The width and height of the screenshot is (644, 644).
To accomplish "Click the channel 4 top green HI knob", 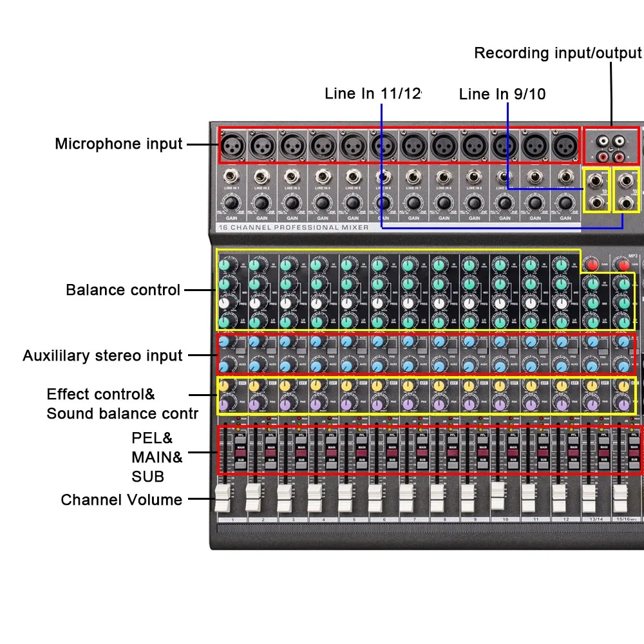I will point(316,265).
